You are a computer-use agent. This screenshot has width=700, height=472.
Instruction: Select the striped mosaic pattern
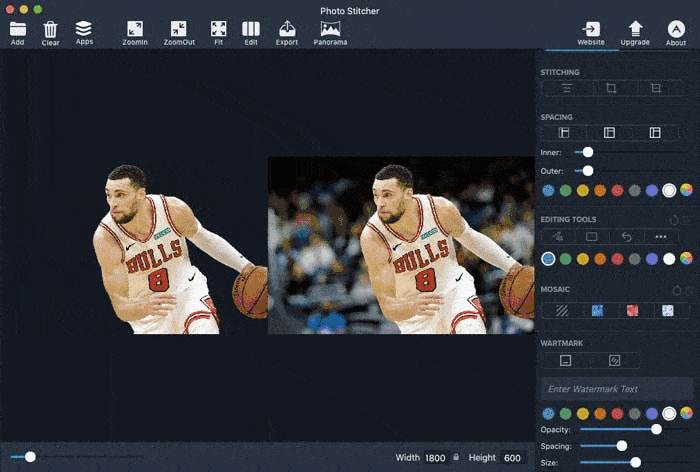click(x=563, y=311)
